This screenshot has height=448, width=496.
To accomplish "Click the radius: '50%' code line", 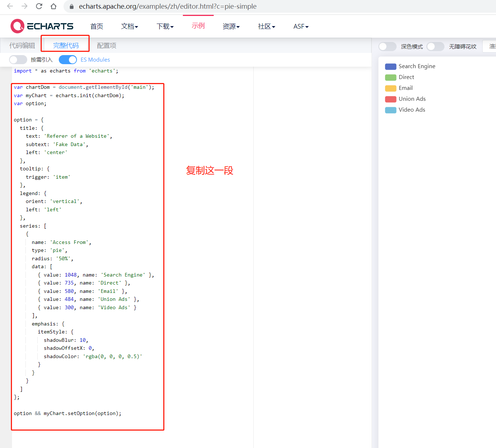I will tap(53, 258).
